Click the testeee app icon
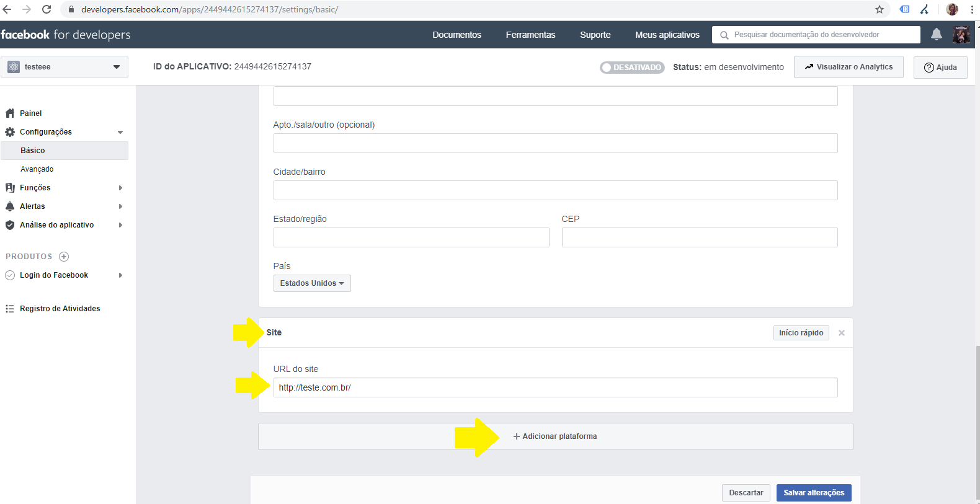The height and width of the screenshot is (504, 980). pyautogui.click(x=14, y=67)
